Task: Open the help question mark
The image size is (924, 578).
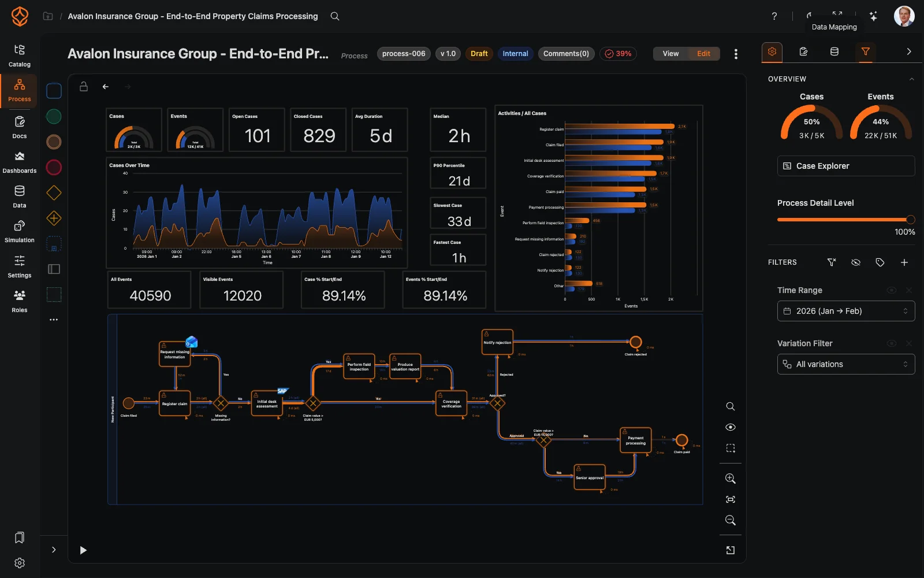Action: (774, 16)
